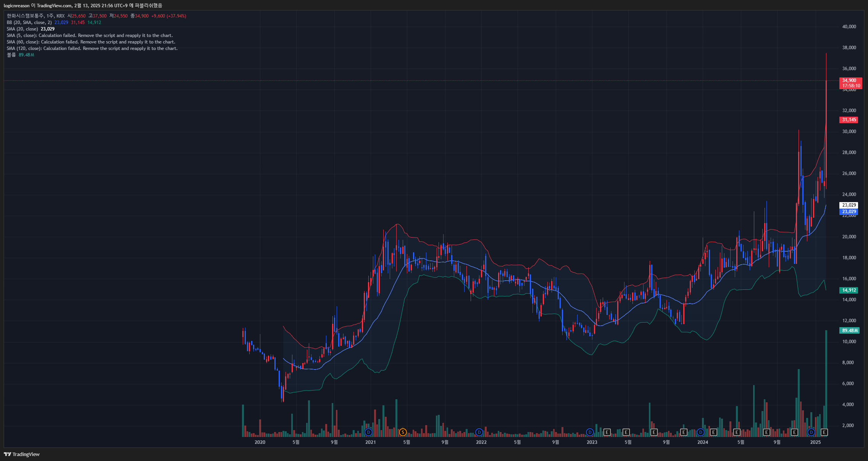Viewport: 868px width, 461px height.
Task: Click the green 14,912 lower band label
Action: (849, 290)
